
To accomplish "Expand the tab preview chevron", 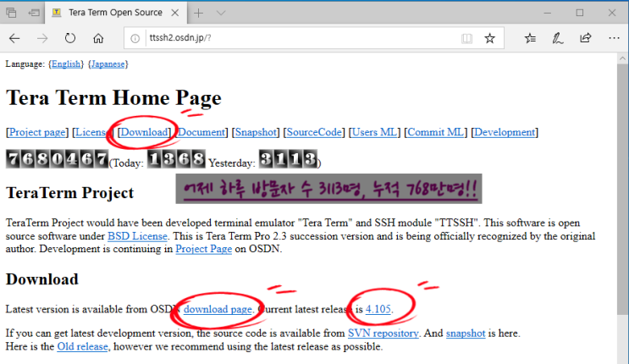I will coord(221,13).
